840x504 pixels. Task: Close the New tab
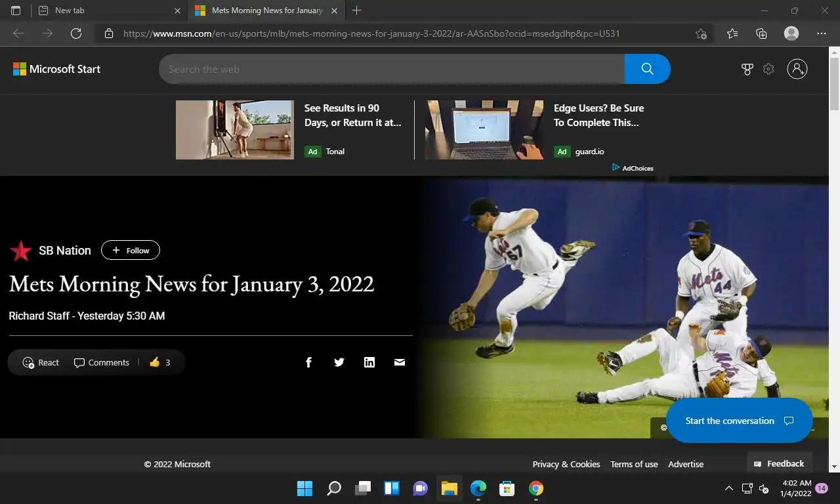pyautogui.click(x=177, y=10)
